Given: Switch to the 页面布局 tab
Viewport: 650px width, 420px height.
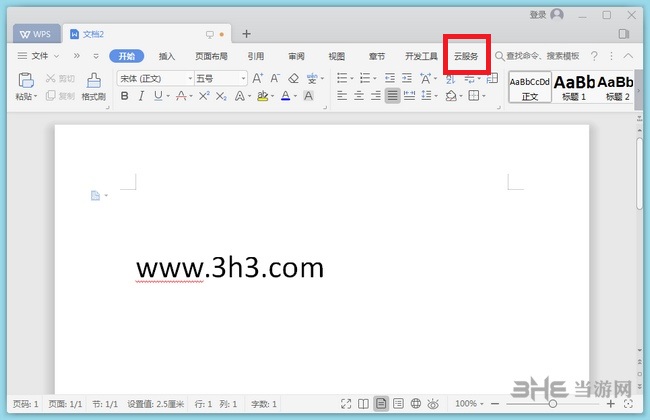Looking at the screenshot, I should [x=211, y=56].
